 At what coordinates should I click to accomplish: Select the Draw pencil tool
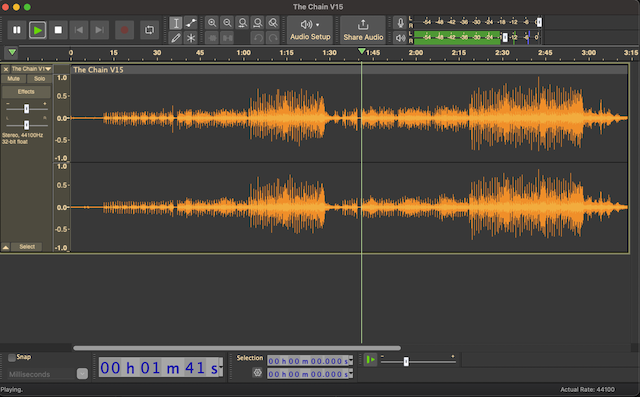(x=176, y=38)
